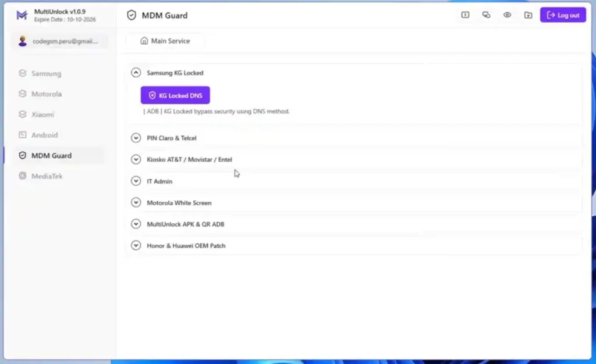Click the Xiaomi layers icon in sidebar

click(x=23, y=114)
